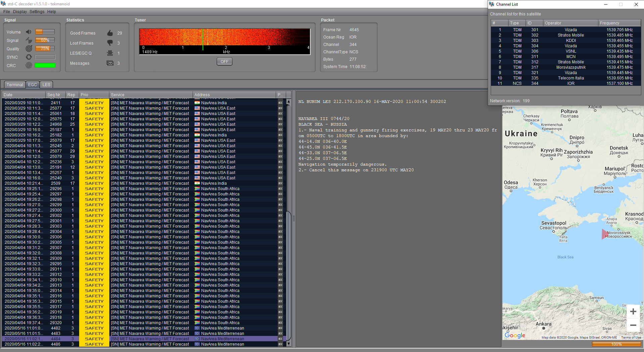The height and width of the screenshot is (352, 644).
Task: Open the Help menu
Action: coord(51,11)
